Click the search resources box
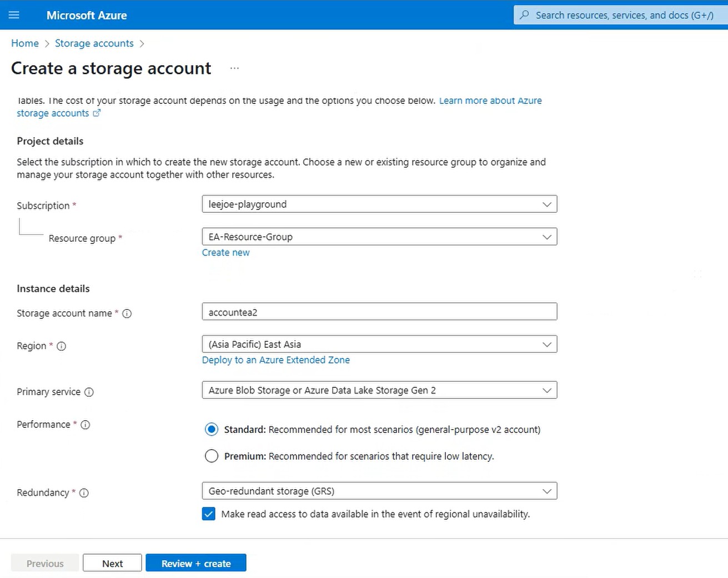 coord(621,15)
